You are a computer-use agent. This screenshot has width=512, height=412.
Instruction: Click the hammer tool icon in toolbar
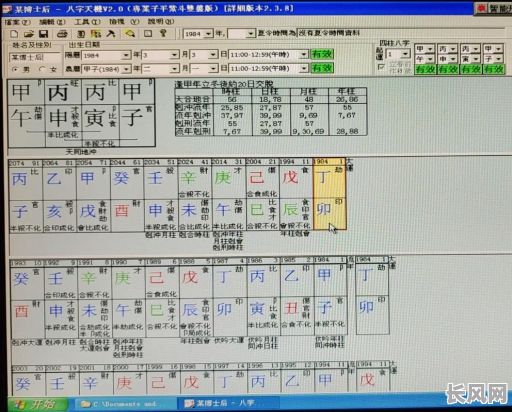click(x=111, y=34)
